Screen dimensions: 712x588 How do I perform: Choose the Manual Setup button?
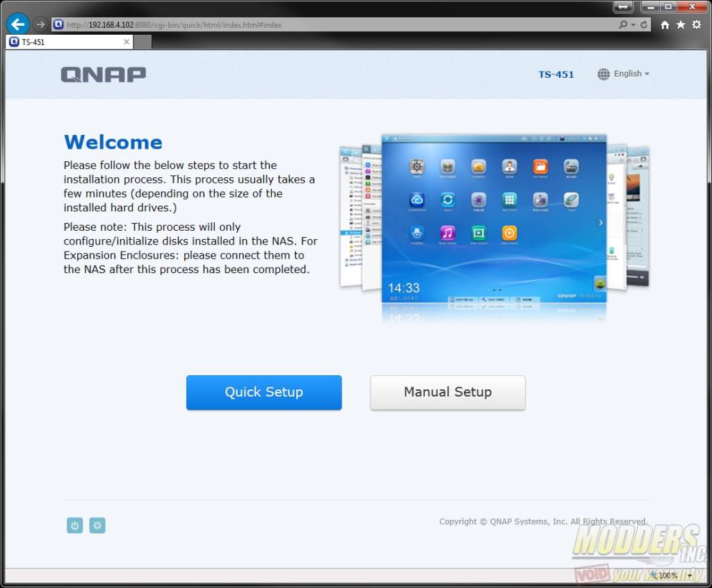coord(448,392)
